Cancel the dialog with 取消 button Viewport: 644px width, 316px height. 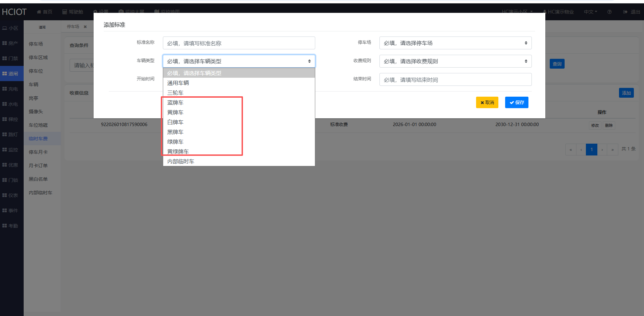(x=487, y=102)
